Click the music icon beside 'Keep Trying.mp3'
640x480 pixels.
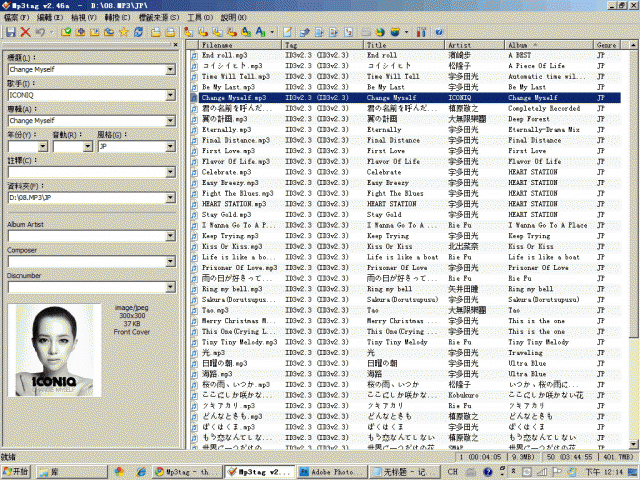(x=194, y=236)
